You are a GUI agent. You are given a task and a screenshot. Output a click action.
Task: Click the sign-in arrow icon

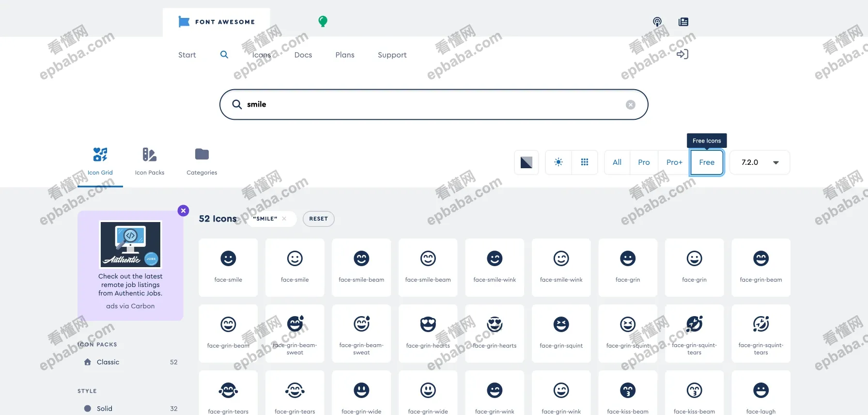coord(682,54)
